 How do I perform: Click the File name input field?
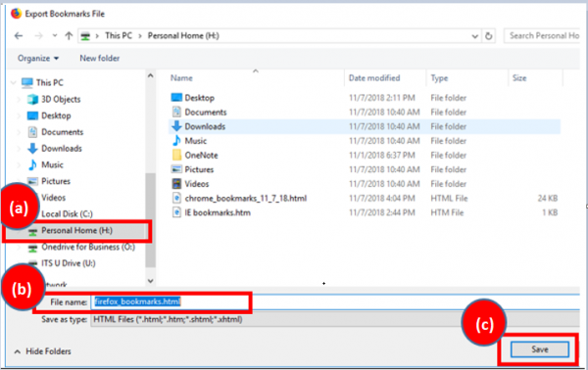pyautogui.click(x=335, y=302)
